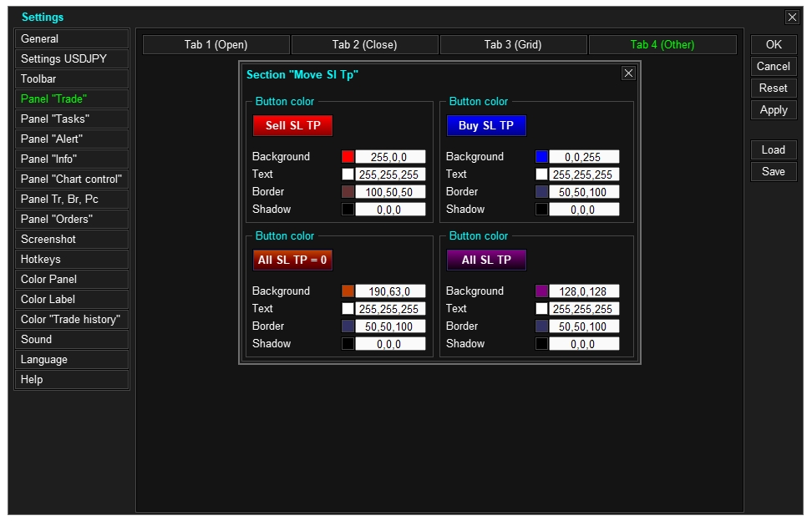812x531 pixels.
Task: Open Color "Trade history" settings
Action: point(72,319)
